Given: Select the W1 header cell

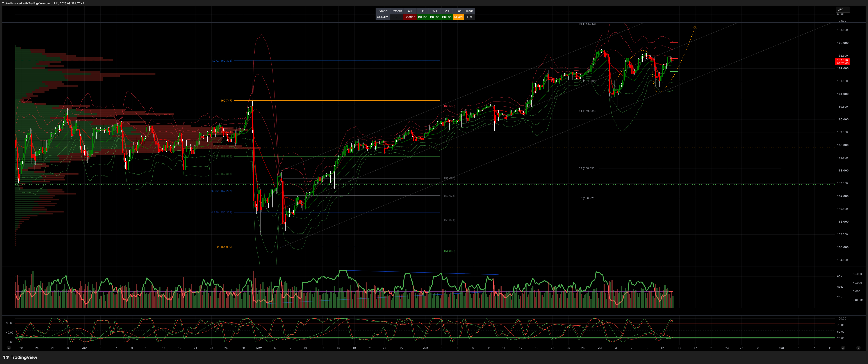Looking at the screenshot, I should point(435,11).
